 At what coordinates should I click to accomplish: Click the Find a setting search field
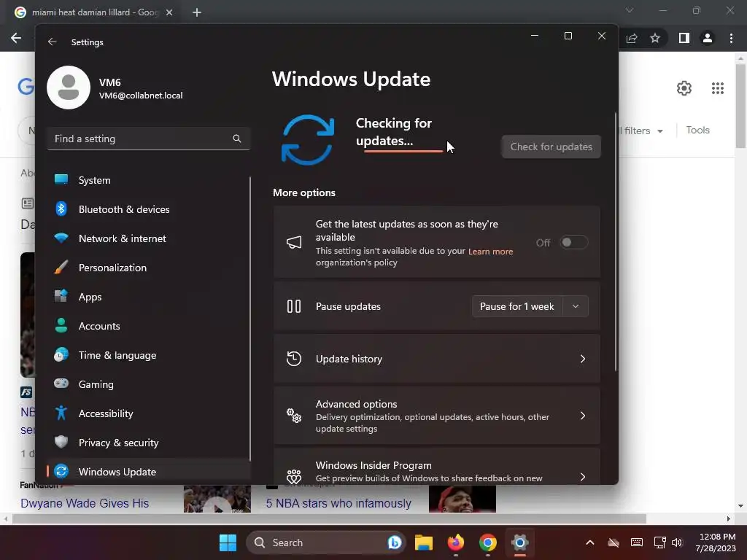coord(149,139)
